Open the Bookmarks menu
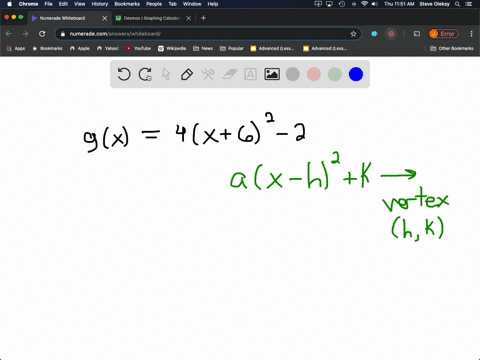This screenshot has width=480, height=360. coord(127,4)
